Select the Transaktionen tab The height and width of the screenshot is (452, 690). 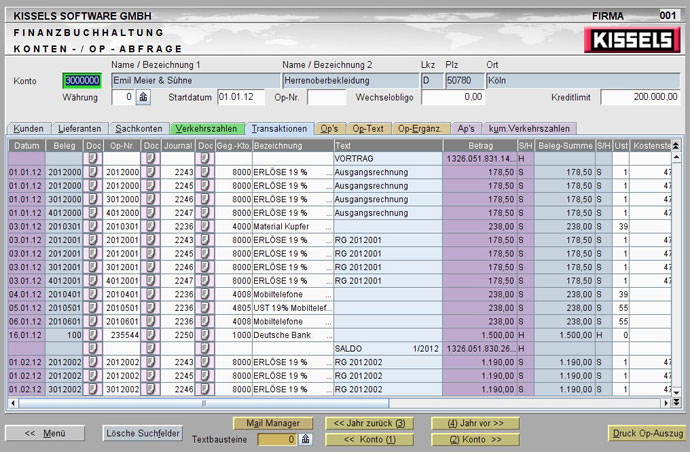(x=279, y=129)
